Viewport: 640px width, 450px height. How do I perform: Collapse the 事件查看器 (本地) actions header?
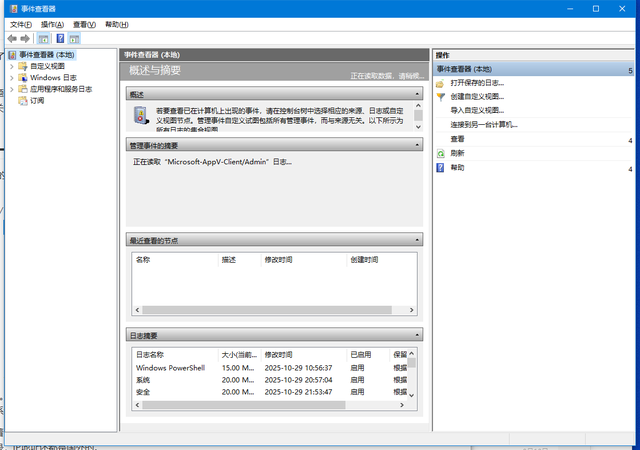point(630,71)
